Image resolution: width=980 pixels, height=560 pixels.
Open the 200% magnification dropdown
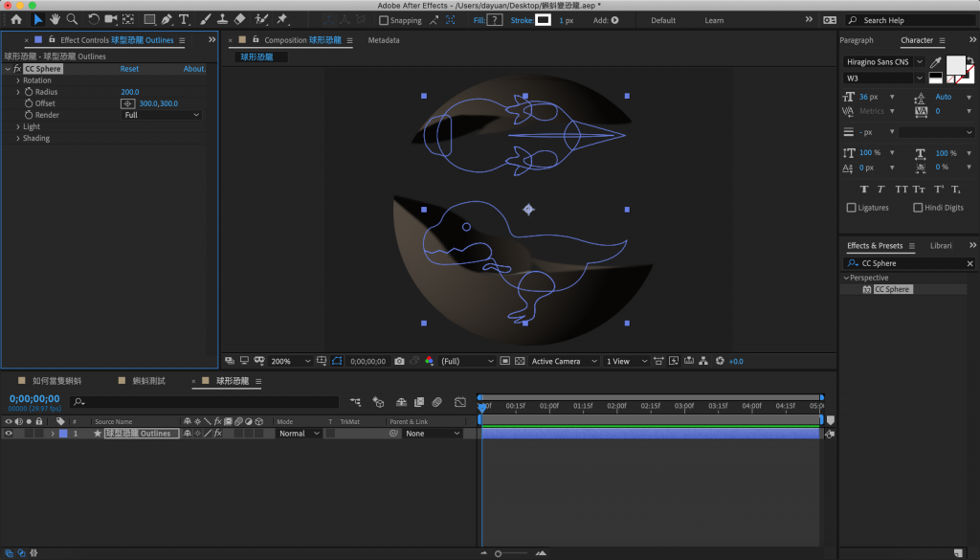291,361
